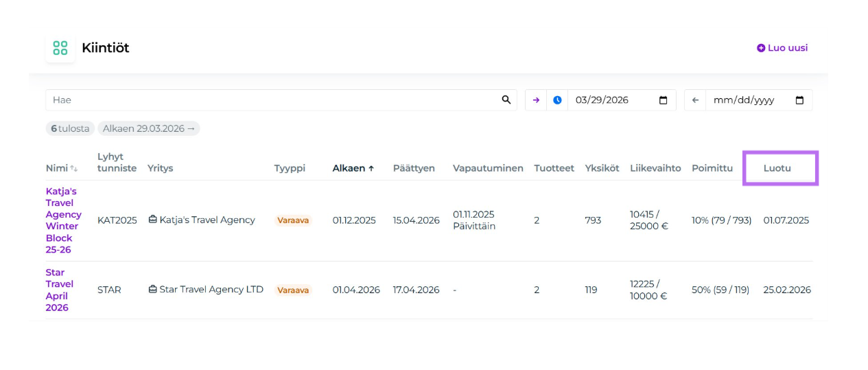
Task: Click the magnifying glass search icon
Action: (x=506, y=100)
